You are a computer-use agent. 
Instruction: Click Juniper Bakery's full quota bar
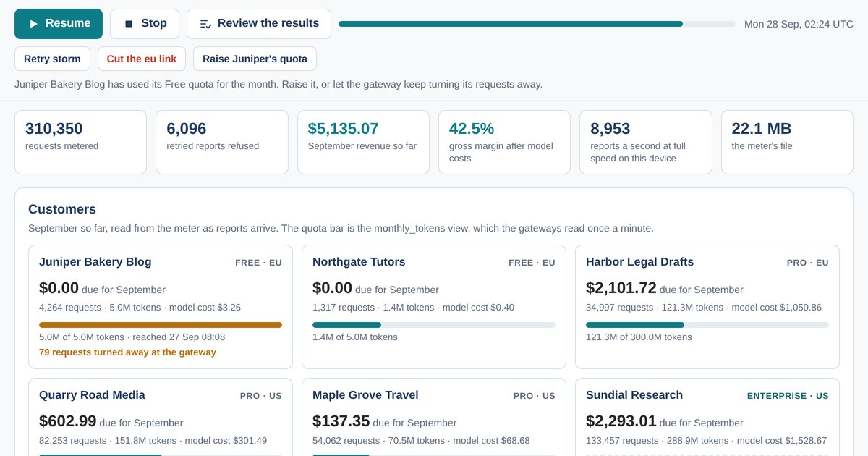tap(161, 325)
